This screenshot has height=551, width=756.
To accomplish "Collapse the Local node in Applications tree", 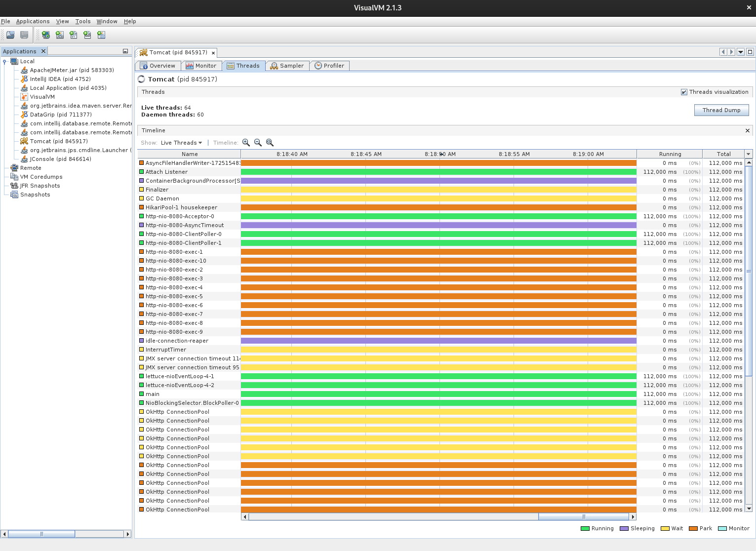I will pyautogui.click(x=5, y=61).
